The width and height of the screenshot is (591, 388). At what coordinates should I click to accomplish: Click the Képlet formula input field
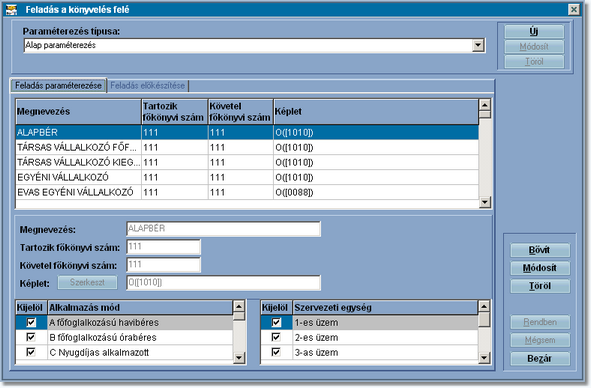tap(224, 283)
